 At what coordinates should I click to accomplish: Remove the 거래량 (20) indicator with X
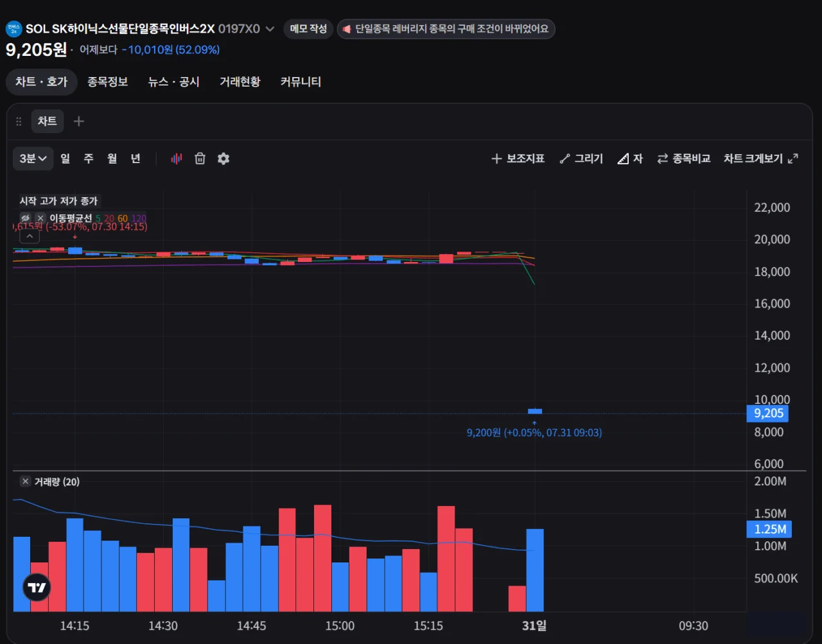[25, 482]
